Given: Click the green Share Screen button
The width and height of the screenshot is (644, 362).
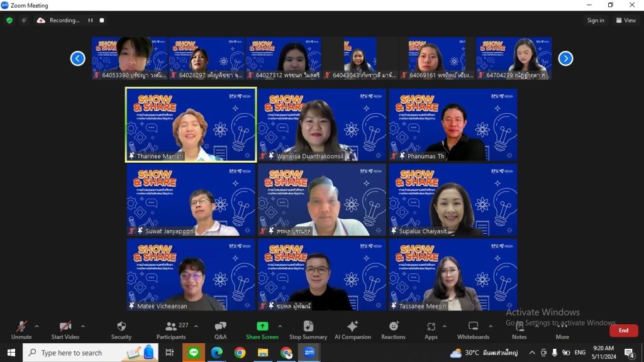Looking at the screenshot, I should click(262, 331).
